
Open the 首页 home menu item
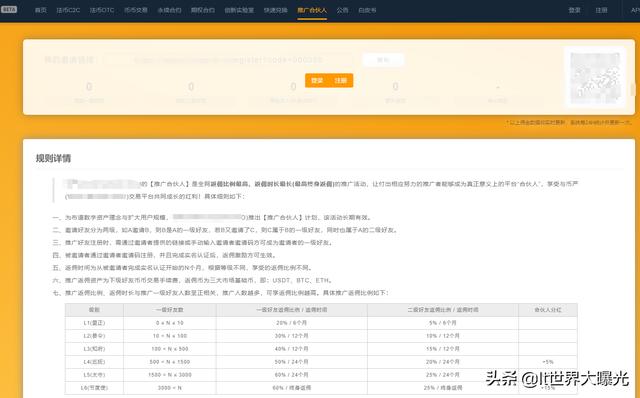(x=41, y=10)
